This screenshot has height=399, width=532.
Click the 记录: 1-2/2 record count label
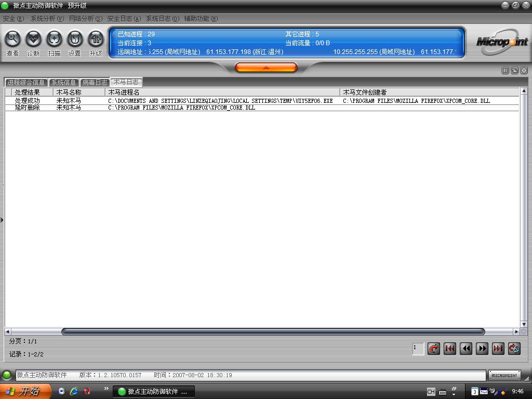[x=26, y=354]
